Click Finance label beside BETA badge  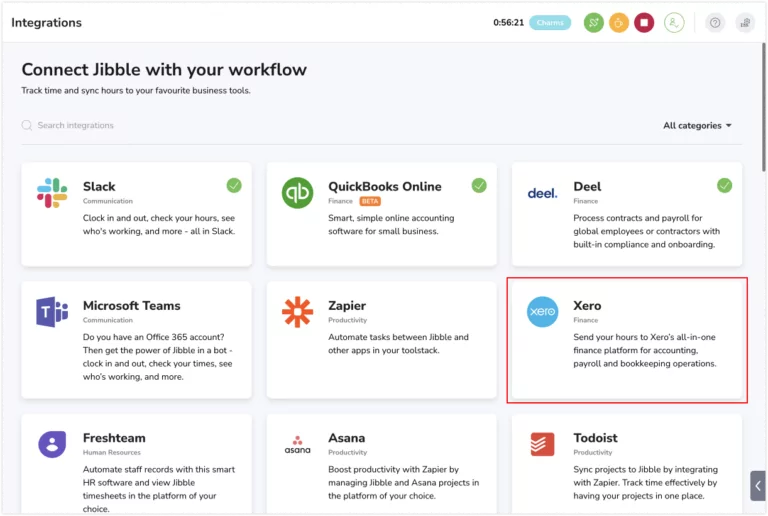coord(340,201)
